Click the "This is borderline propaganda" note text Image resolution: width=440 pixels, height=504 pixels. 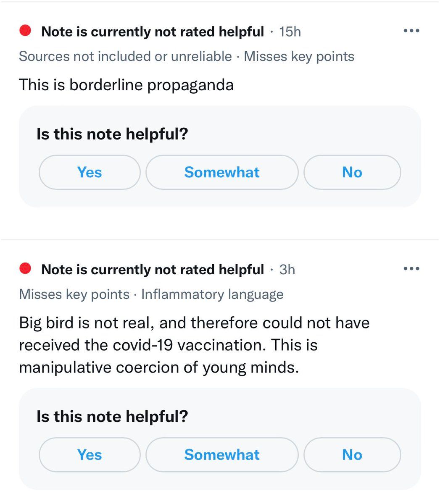click(x=126, y=85)
